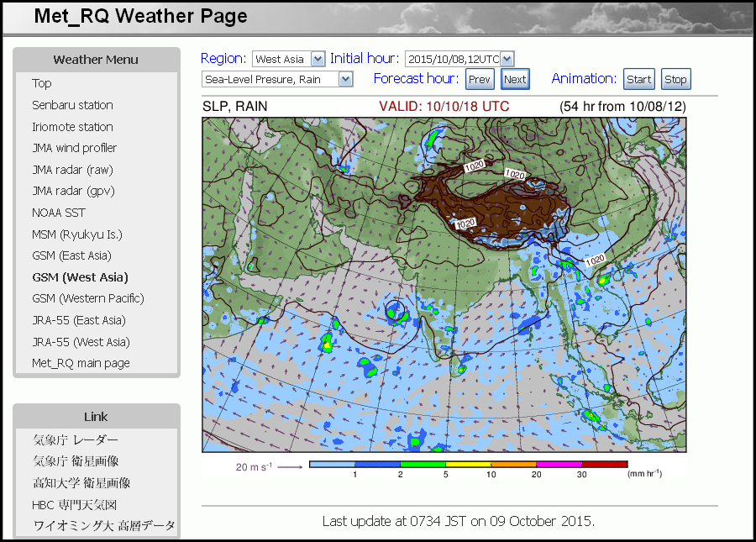Open JMA radar (gpv) page
This screenshot has height=542, width=756.
click(73, 191)
